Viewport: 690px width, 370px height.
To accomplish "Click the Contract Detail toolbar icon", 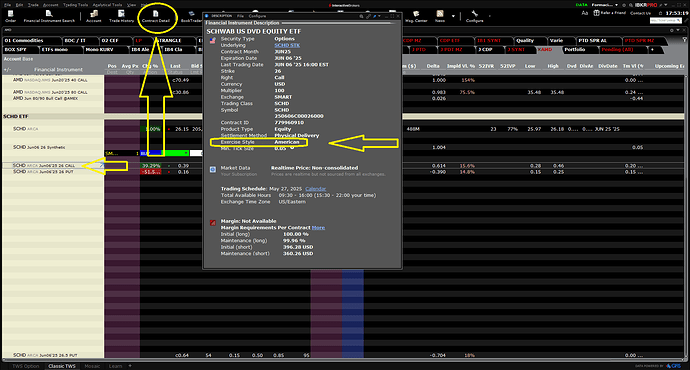I will coord(155,16).
